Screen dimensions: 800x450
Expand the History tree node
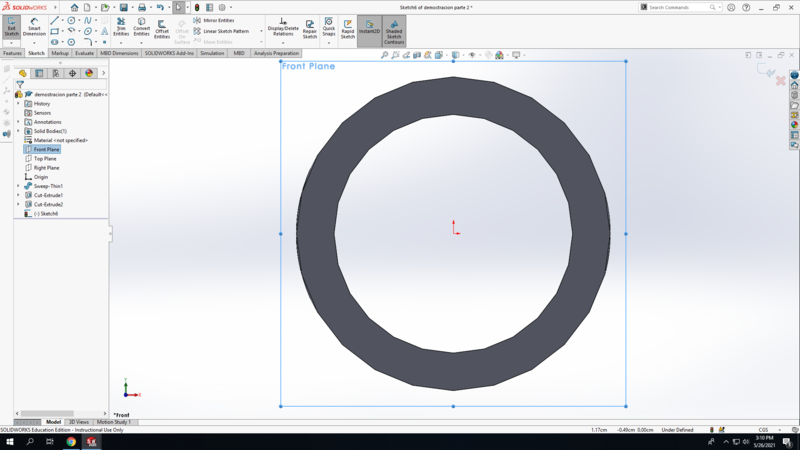click(x=18, y=104)
